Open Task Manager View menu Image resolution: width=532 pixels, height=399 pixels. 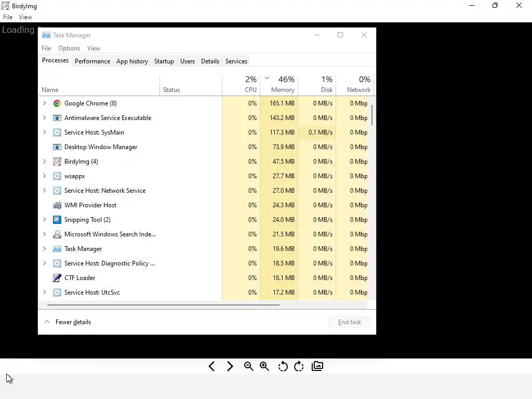94,48
